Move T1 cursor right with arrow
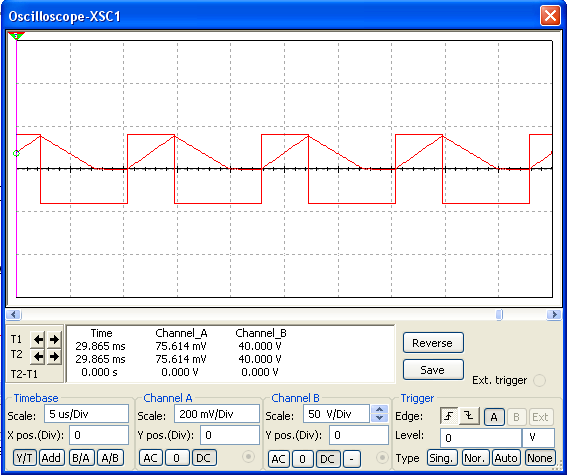This screenshot has height=475, width=567. coord(54,339)
